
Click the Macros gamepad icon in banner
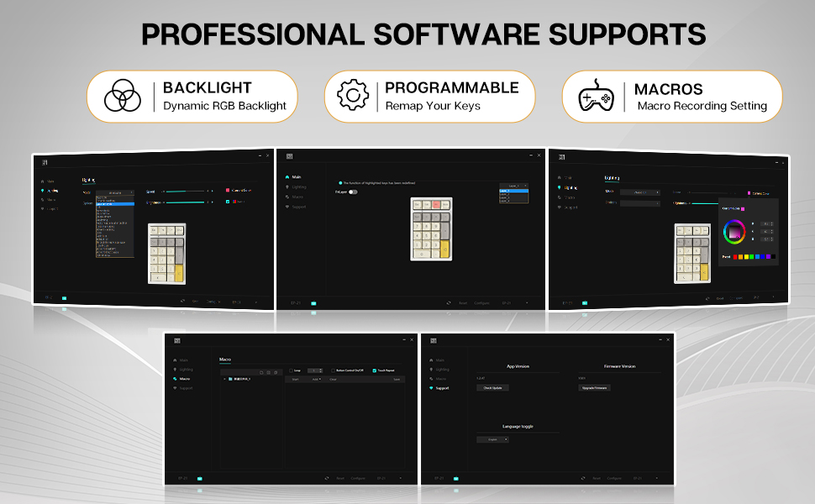coord(596,96)
